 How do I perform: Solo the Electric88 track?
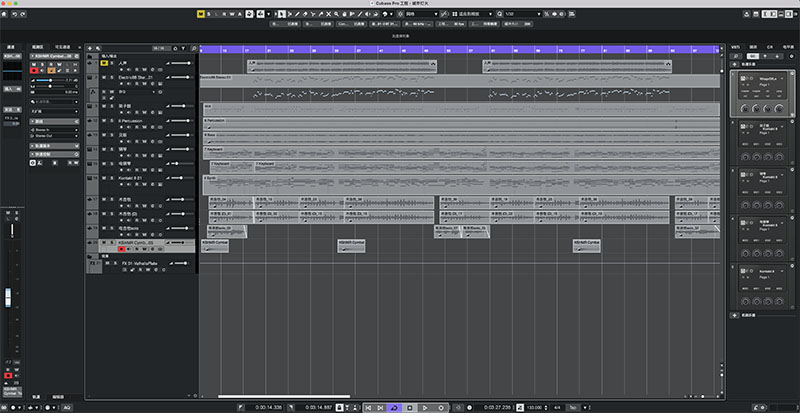(112, 77)
